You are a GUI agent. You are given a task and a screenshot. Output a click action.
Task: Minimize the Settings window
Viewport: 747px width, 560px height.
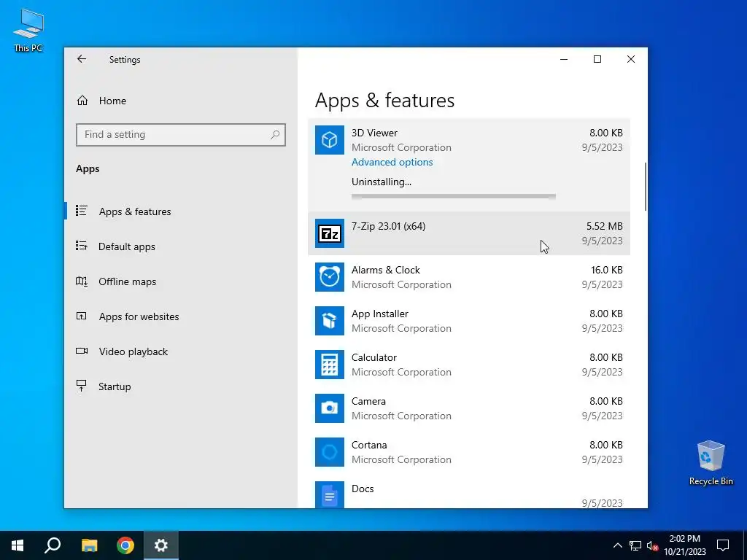564,59
